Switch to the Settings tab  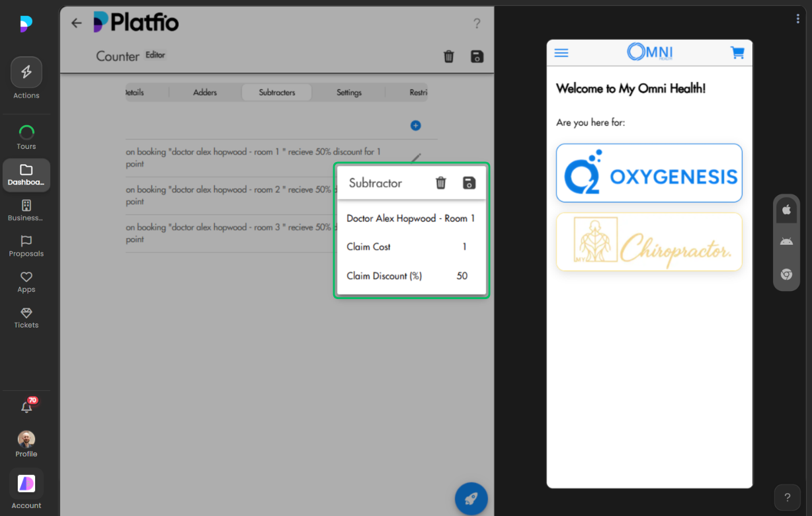coord(349,93)
